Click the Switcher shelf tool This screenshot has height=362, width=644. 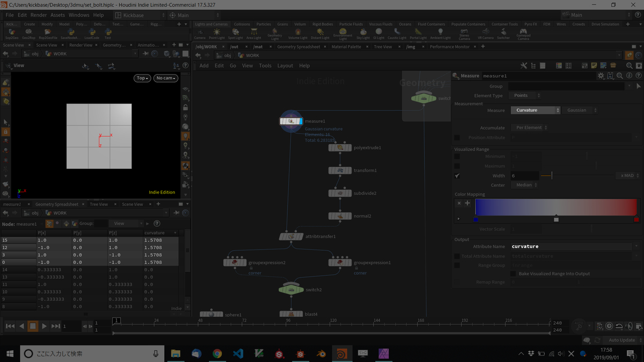503,34
